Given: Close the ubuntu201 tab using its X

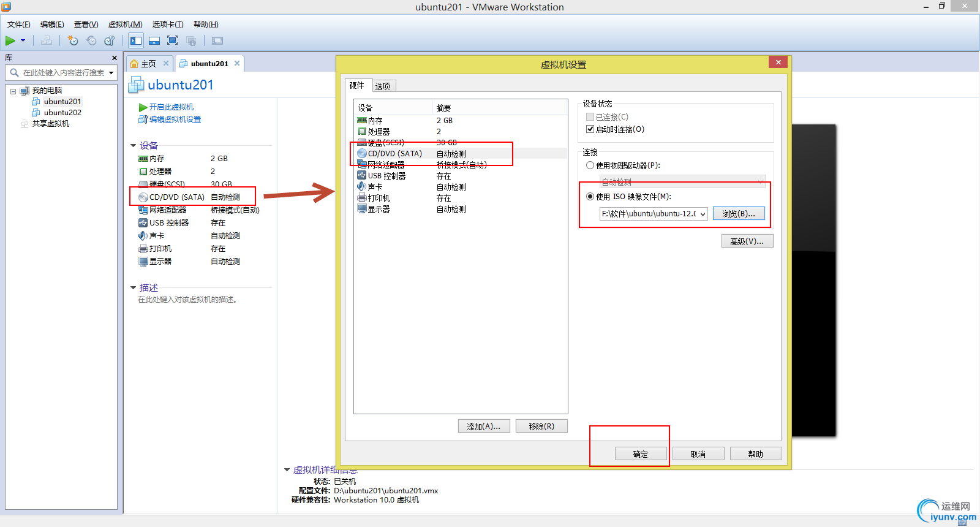Looking at the screenshot, I should [237, 63].
